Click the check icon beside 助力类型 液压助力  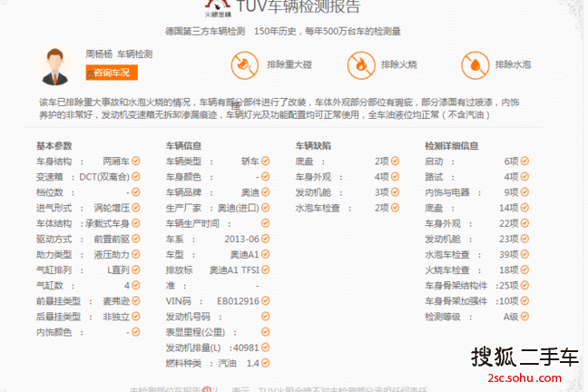click(x=136, y=254)
